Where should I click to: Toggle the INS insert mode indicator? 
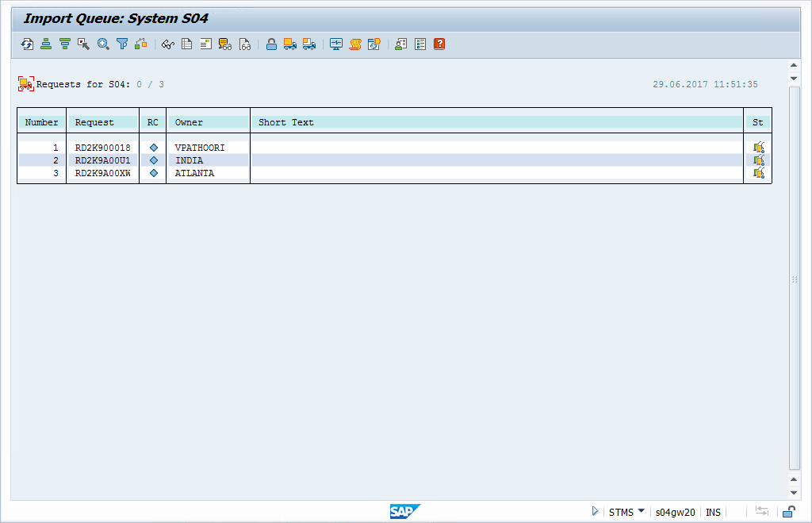[x=713, y=512]
